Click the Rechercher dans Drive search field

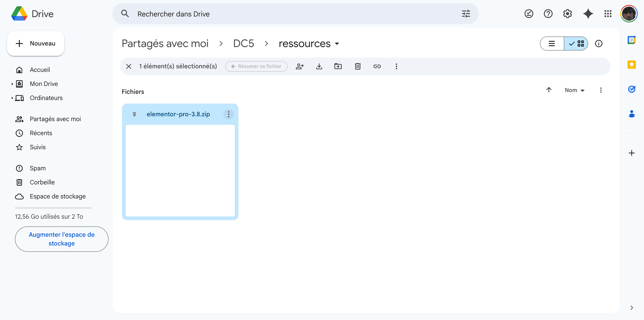295,14
